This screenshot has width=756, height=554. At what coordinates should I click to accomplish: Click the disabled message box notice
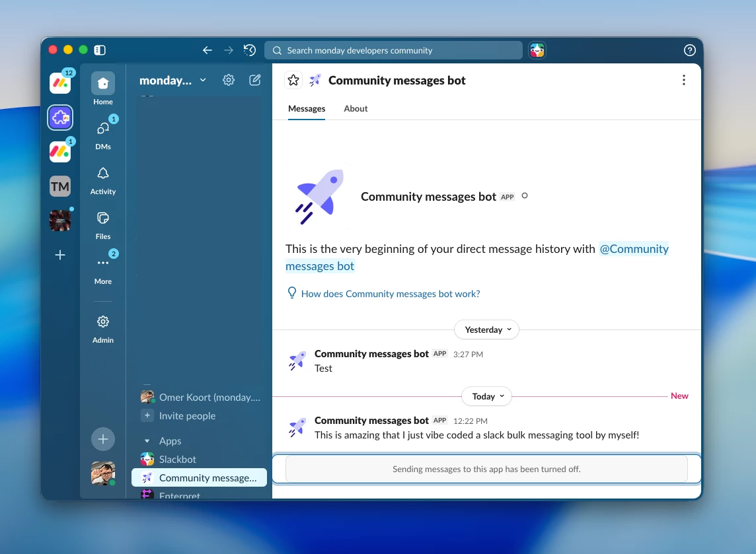coord(486,469)
